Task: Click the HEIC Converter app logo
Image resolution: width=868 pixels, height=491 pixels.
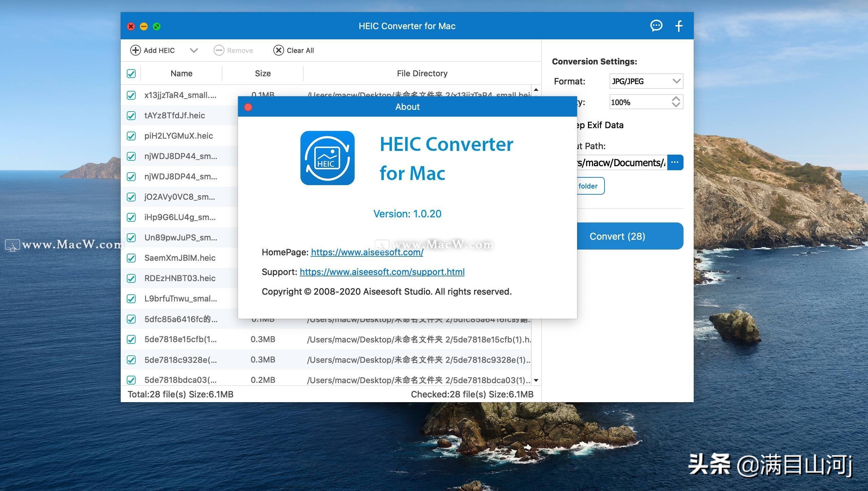Action: [327, 158]
